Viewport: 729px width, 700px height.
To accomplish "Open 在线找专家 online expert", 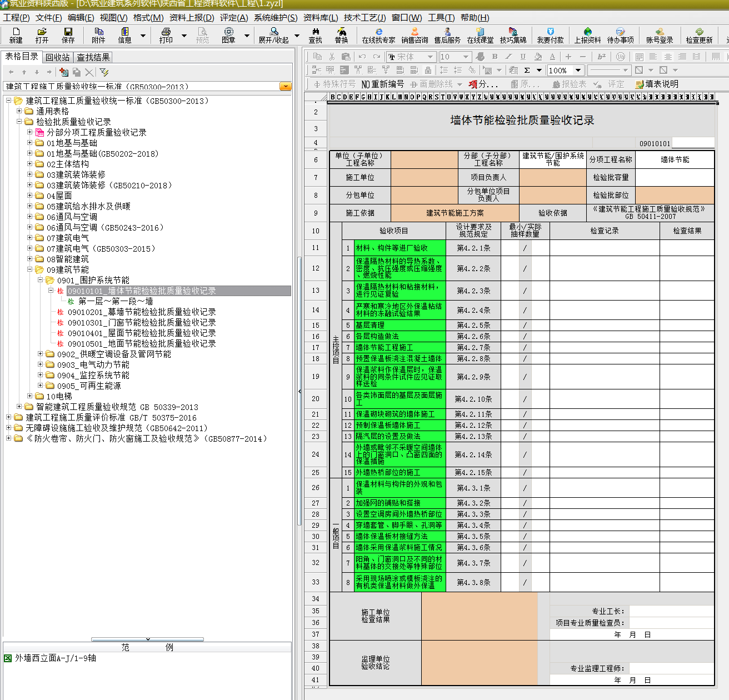I will click(379, 36).
